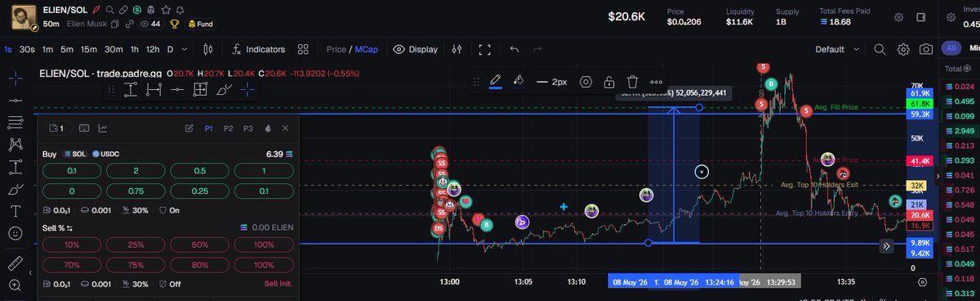Enter fullscreen chart mode
The width and height of the screenshot is (980, 301).
pyautogui.click(x=485, y=49)
